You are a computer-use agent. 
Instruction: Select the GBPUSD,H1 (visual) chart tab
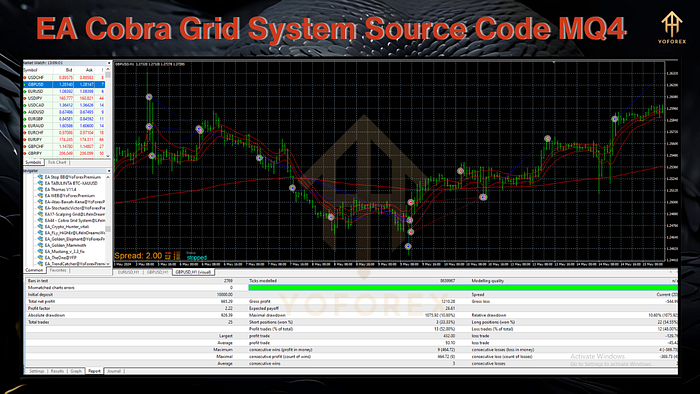(x=193, y=272)
